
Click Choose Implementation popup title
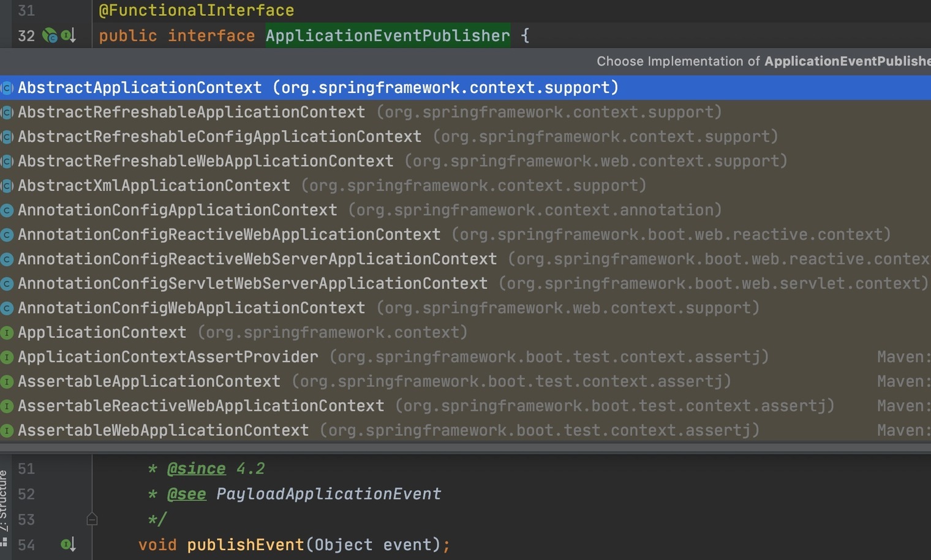coord(764,61)
